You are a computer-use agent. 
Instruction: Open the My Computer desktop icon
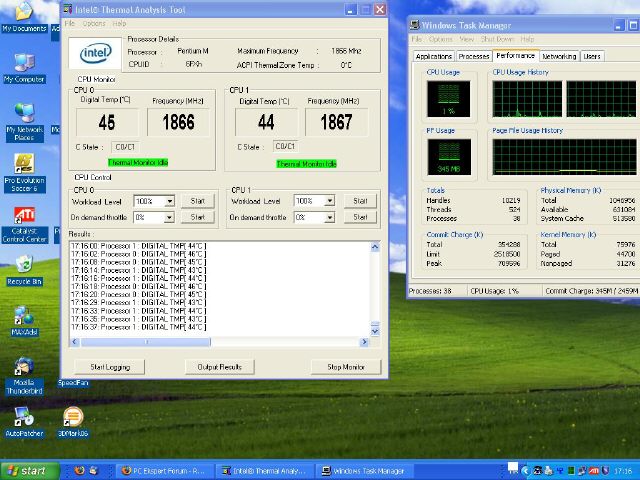point(24,63)
